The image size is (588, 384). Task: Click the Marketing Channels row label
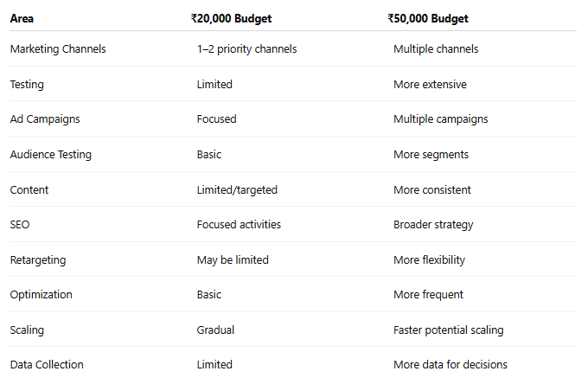point(58,48)
